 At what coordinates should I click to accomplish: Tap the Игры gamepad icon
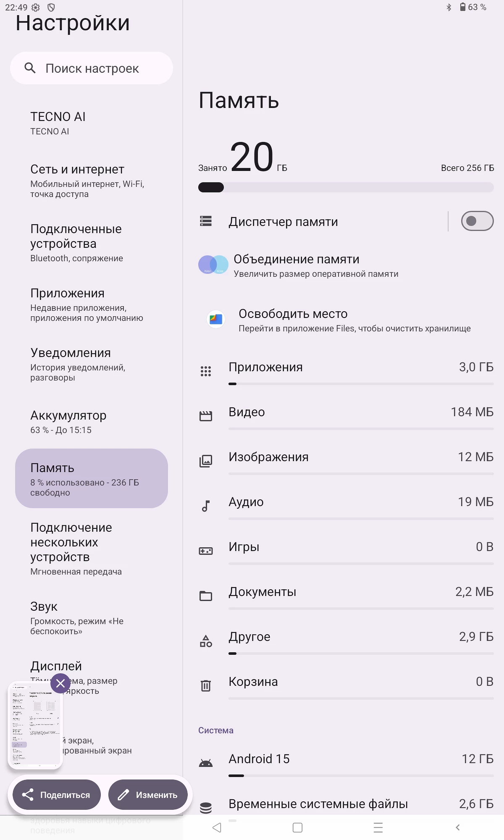(x=206, y=551)
